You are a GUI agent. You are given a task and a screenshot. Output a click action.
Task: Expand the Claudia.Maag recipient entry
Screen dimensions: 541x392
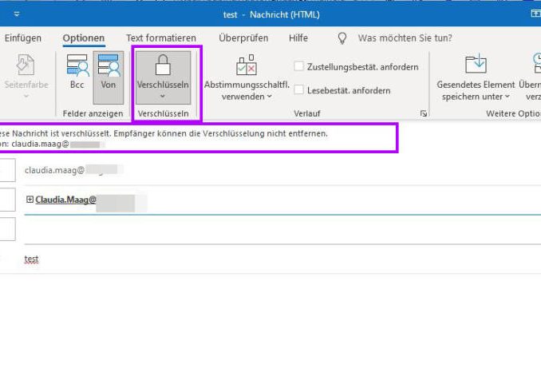[x=30, y=200]
